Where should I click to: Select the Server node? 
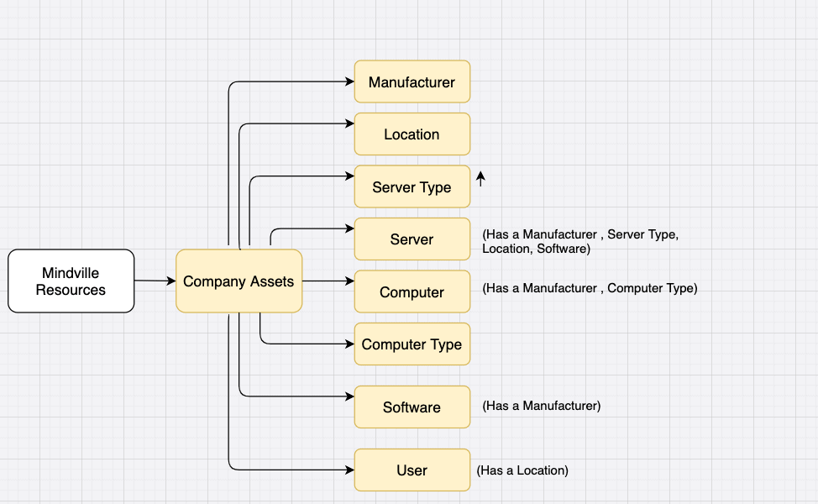(x=412, y=239)
